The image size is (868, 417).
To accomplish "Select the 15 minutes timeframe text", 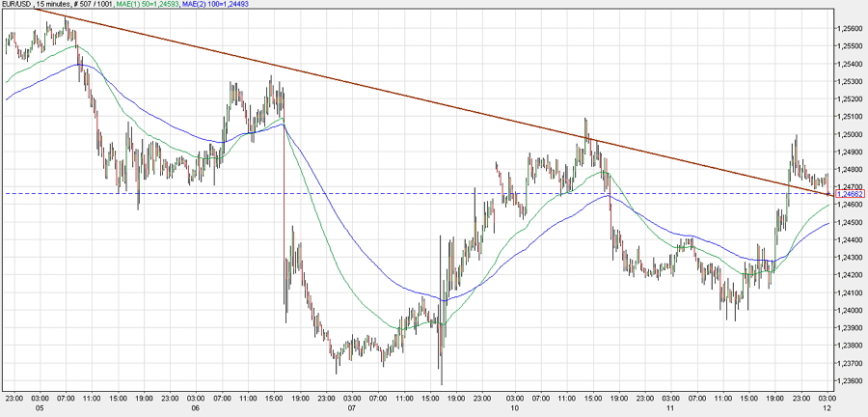I will click(59, 5).
